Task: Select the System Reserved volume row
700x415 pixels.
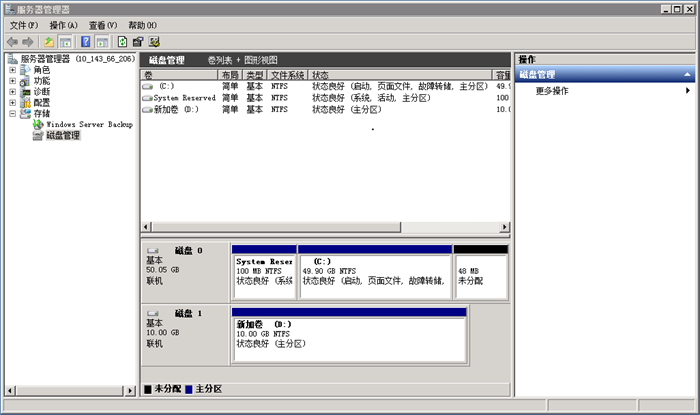Action: (184, 98)
